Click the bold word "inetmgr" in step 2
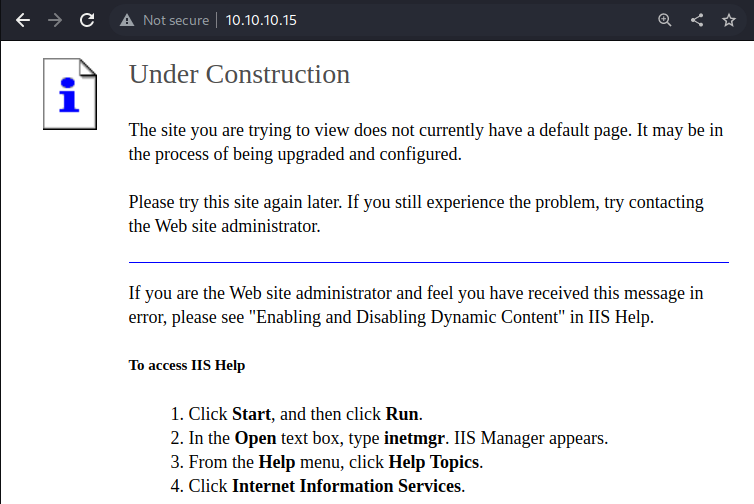This screenshot has width=754, height=504. pos(414,438)
